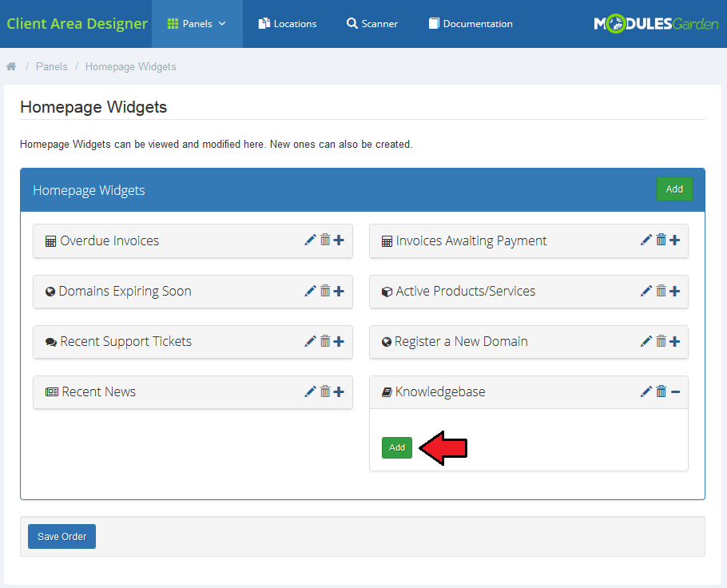Screen dimensions: 727x588
Task: Delete the Invoices Awaiting Payment widget
Action: (x=661, y=240)
